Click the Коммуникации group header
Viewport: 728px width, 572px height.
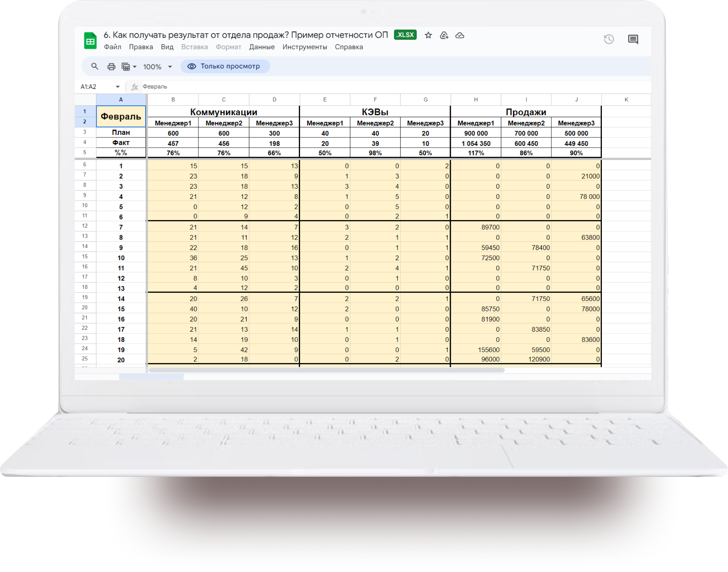point(223,112)
